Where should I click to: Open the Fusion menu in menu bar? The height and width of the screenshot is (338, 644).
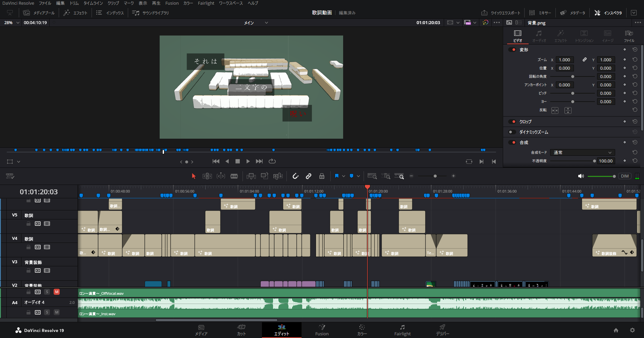[x=172, y=3]
